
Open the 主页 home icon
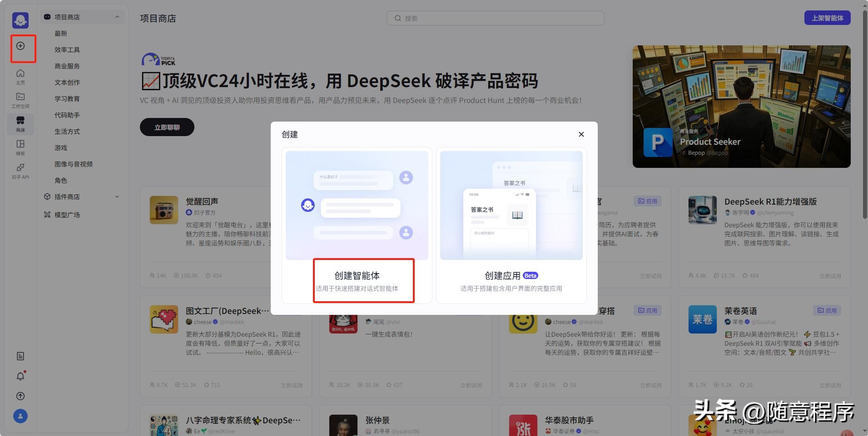(20, 76)
